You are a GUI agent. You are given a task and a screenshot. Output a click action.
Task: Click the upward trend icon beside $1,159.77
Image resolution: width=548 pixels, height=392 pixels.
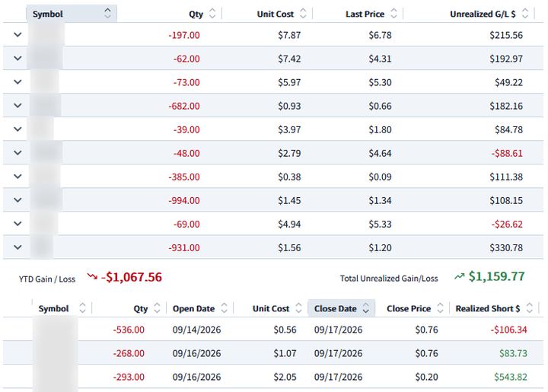(459, 277)
